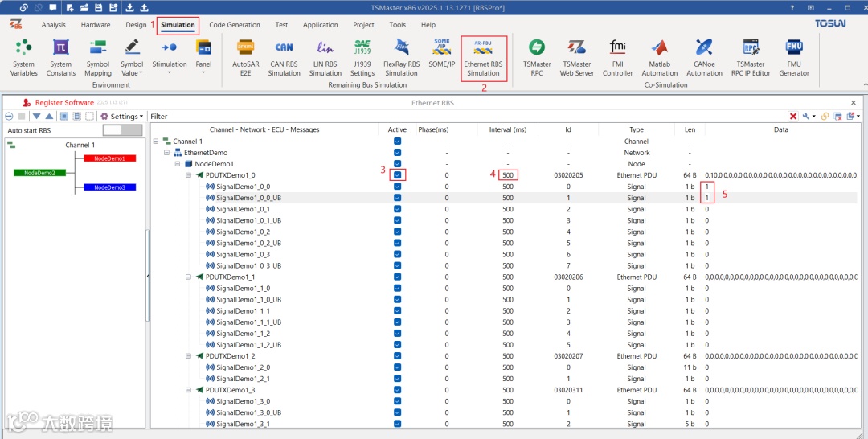Collapse EthernetDemo network node
The image size is (868, 439).
pos(166,153)
